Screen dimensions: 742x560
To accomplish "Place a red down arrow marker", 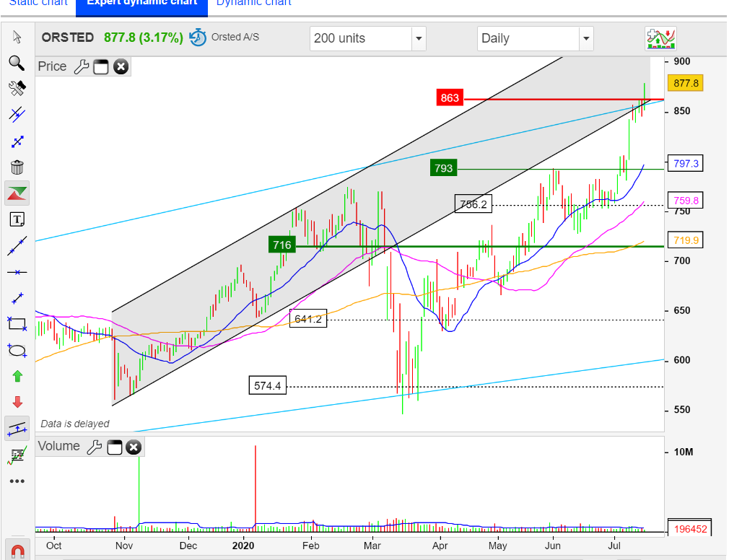I will pos(17,402).
